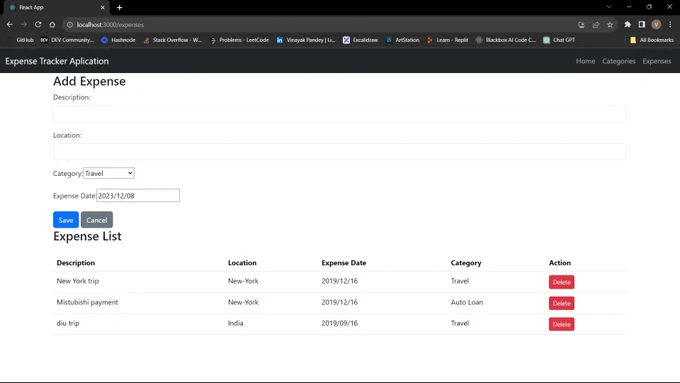Bookmark this page with the star icon
680x383 pixels.
click(610, 25)
